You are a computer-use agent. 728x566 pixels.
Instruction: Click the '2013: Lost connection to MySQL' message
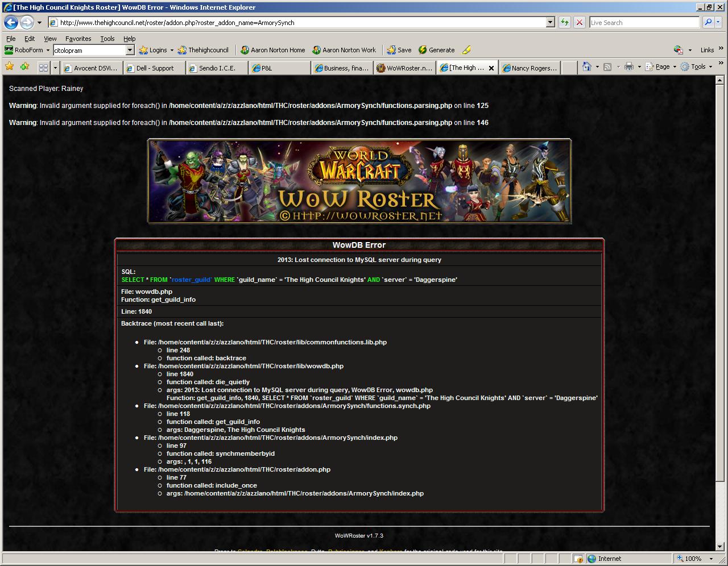pyautogui.click(x=359, y=260)
